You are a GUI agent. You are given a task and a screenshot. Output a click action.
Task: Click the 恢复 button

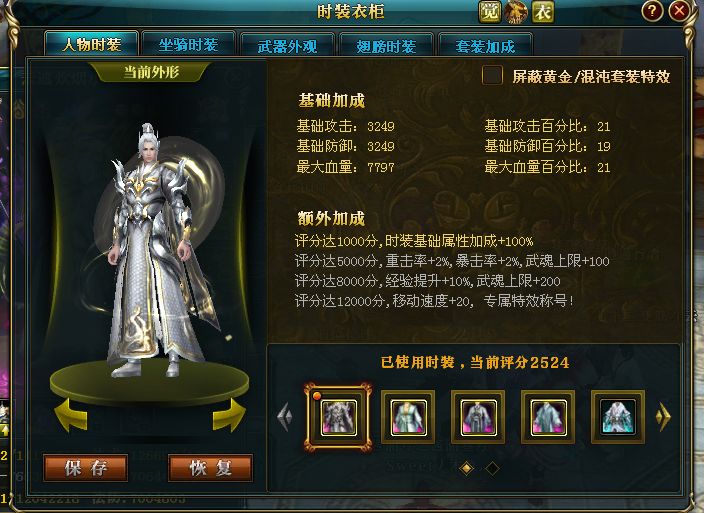pos(211,468)
